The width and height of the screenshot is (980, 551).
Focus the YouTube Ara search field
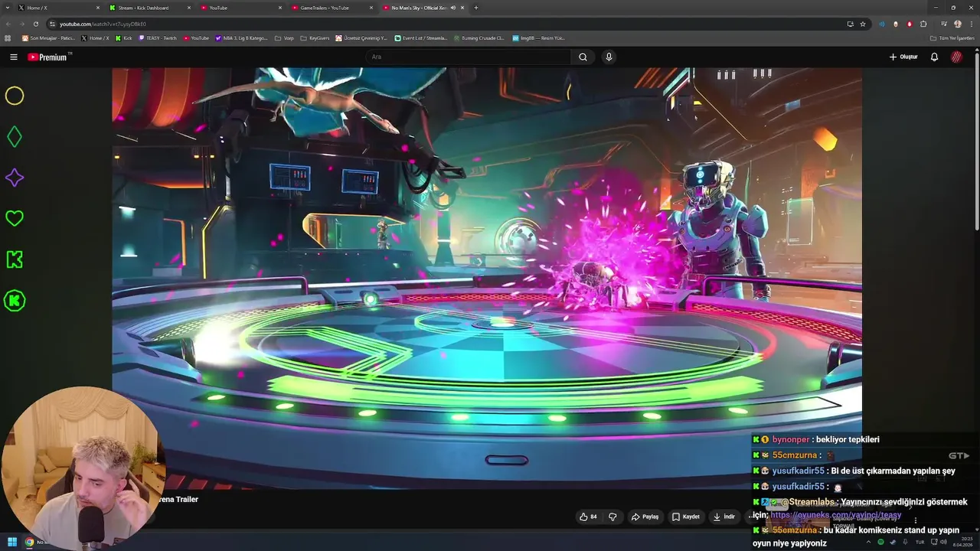click(469, 57)
